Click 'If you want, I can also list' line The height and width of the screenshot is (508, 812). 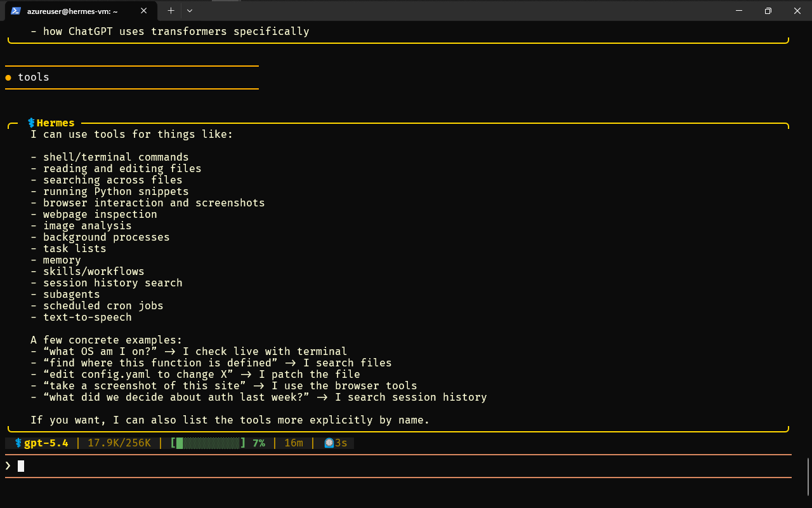click(x=230, y=420)
